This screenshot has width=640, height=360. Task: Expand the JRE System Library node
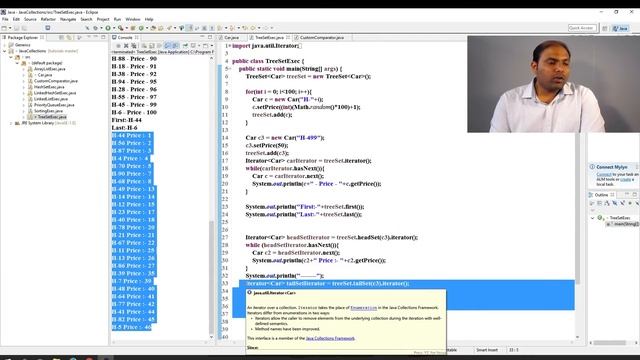11,123
